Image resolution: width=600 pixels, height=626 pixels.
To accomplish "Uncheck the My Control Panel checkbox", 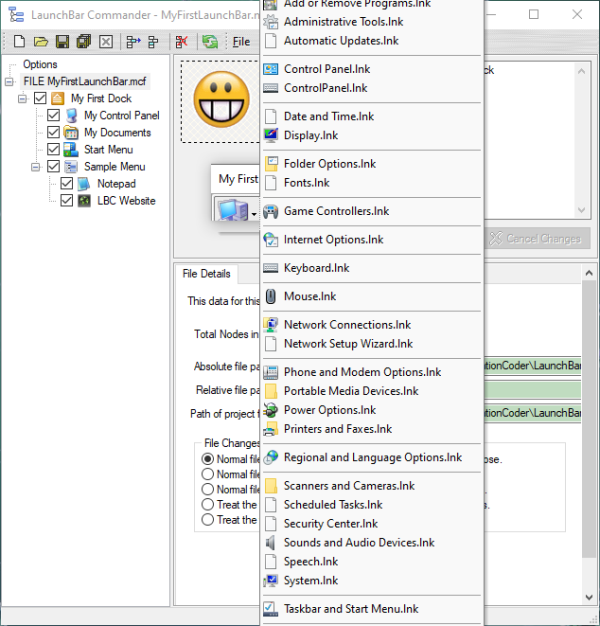I will [53, 115].
